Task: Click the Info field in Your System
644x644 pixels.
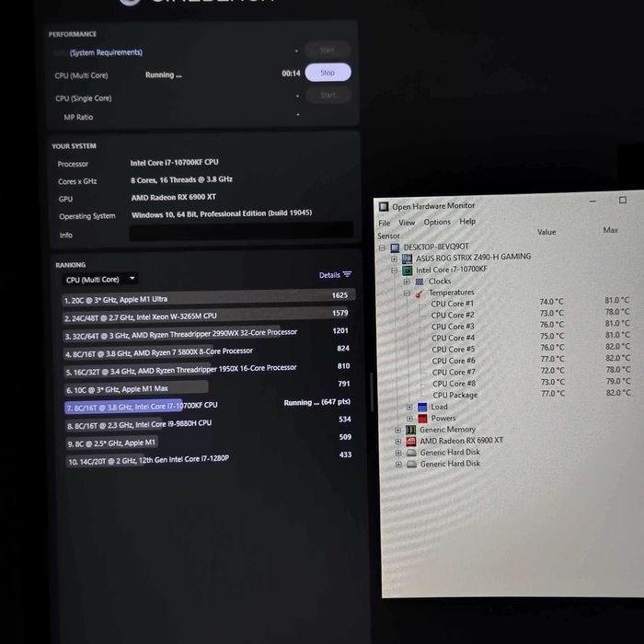Action: point(241,231)
